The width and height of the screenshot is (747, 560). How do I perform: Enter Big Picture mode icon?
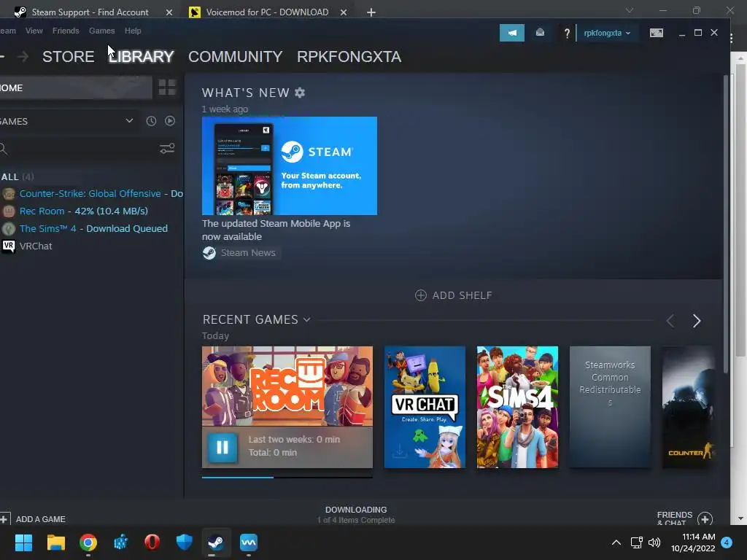[x=656, y=33]
